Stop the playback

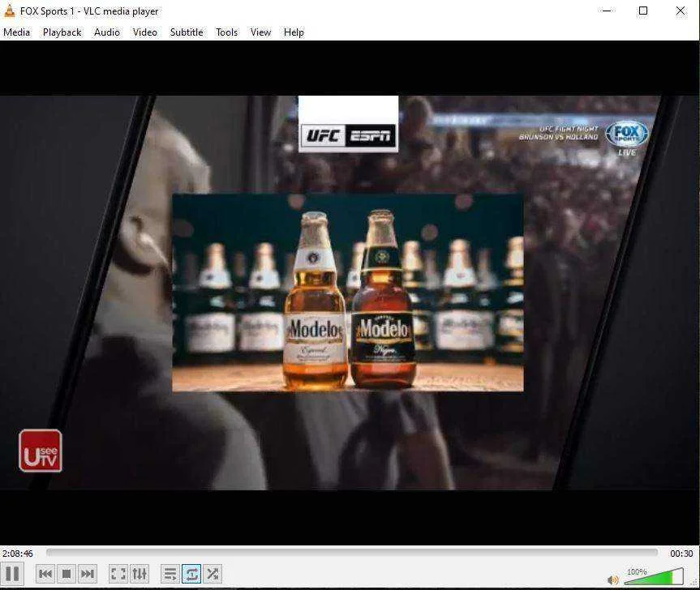67,574
